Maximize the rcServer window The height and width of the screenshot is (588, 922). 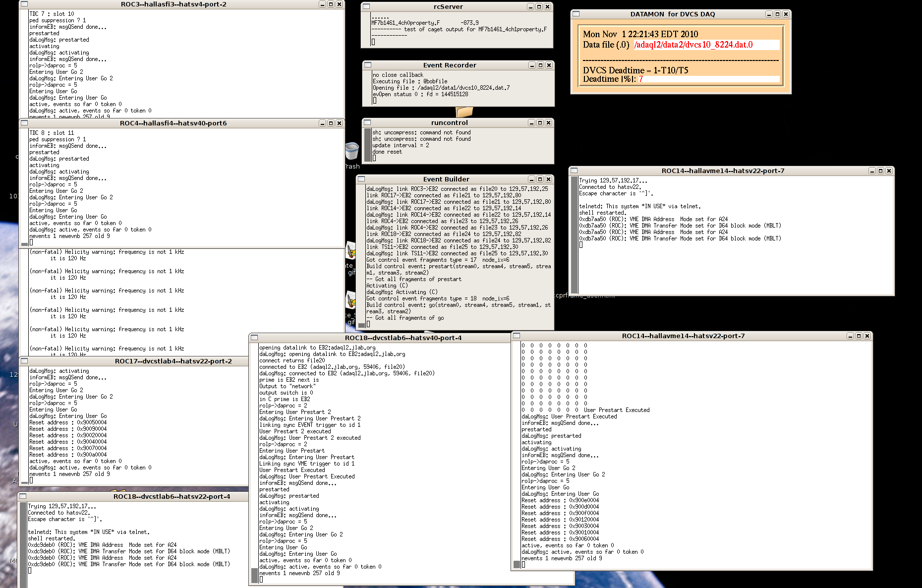(539, 6)
